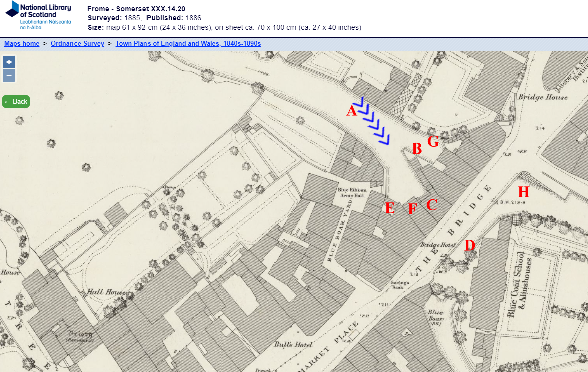The height and width of the screenshot is (372, 588).
Task: Select red marker letter D by Bridge Hotel
Action: [x=470, y=246]
